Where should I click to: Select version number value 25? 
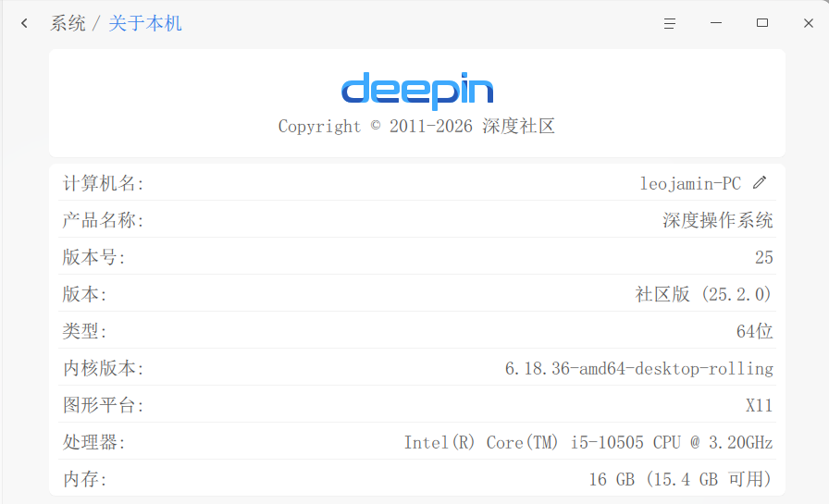click(764, 257)
